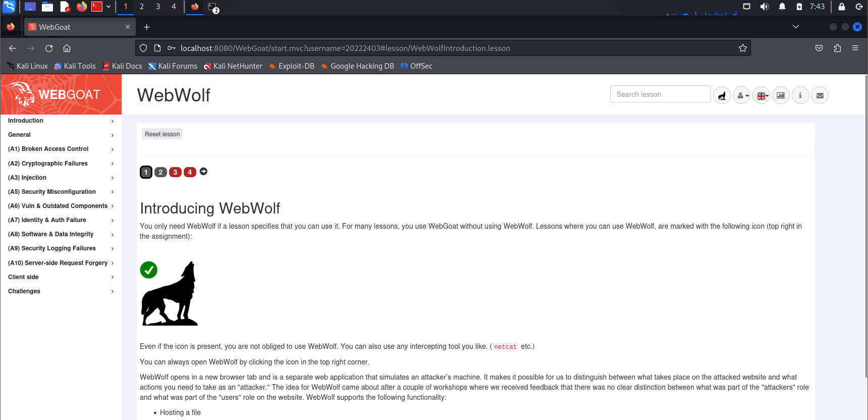
Task: Reload the current page
Action: [49, 48]
